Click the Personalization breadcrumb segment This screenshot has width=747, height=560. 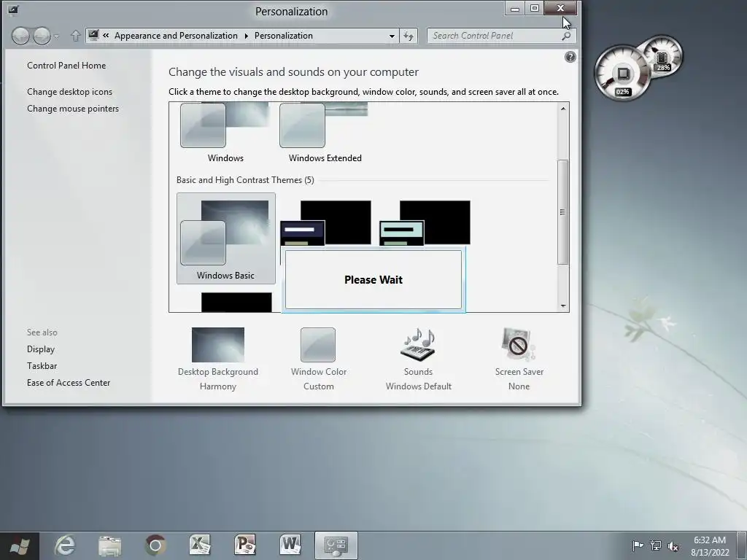point(284,36)
